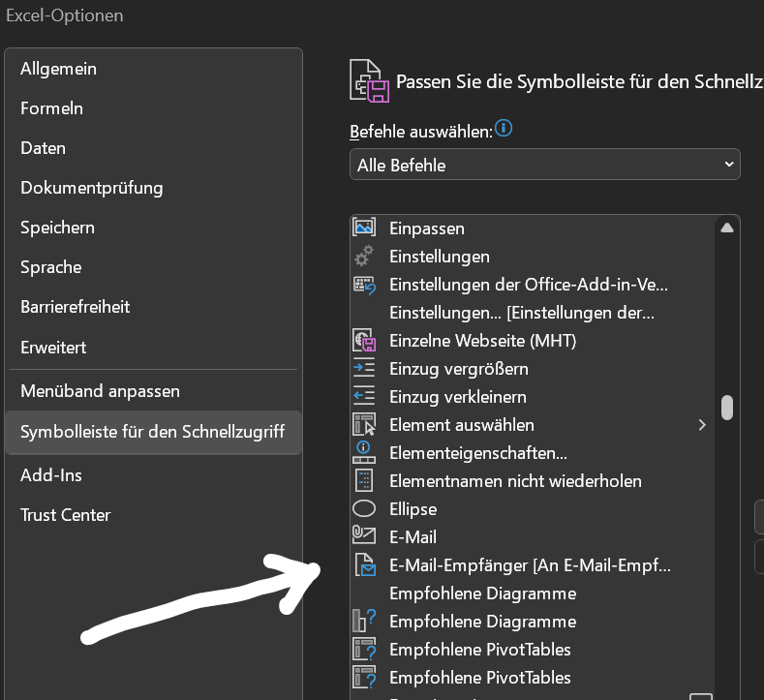Click the Einzelne Webseite (MHT) icon
Viewport: 764px width, 700px height.
[364, 340]
